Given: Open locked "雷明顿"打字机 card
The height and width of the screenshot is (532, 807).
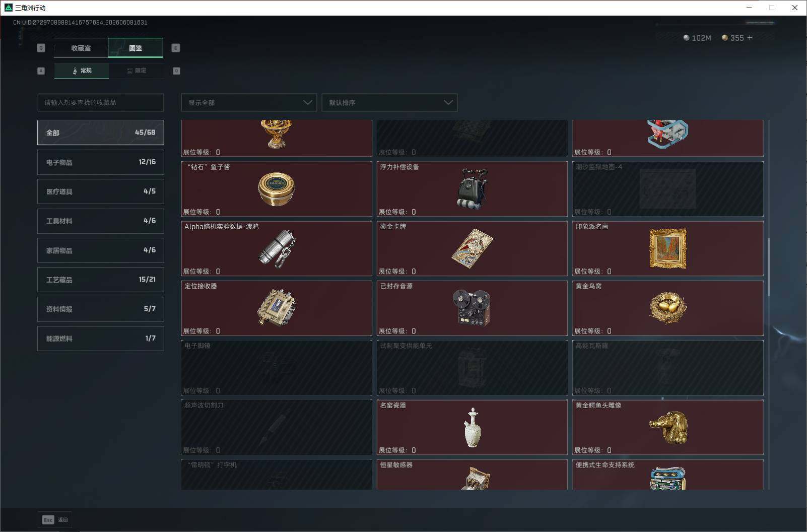Looking at the screenshot, I should point(277,475).
